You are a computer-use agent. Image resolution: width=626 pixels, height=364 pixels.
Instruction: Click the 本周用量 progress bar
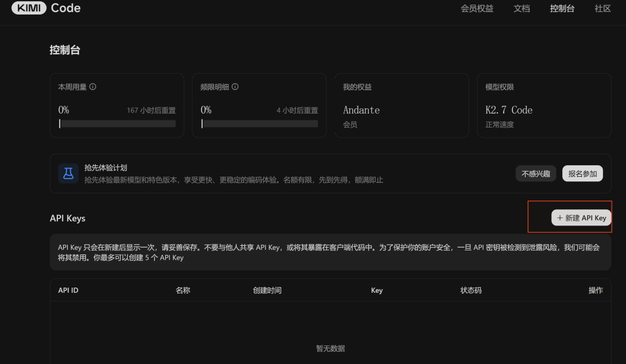pos(117,123)
